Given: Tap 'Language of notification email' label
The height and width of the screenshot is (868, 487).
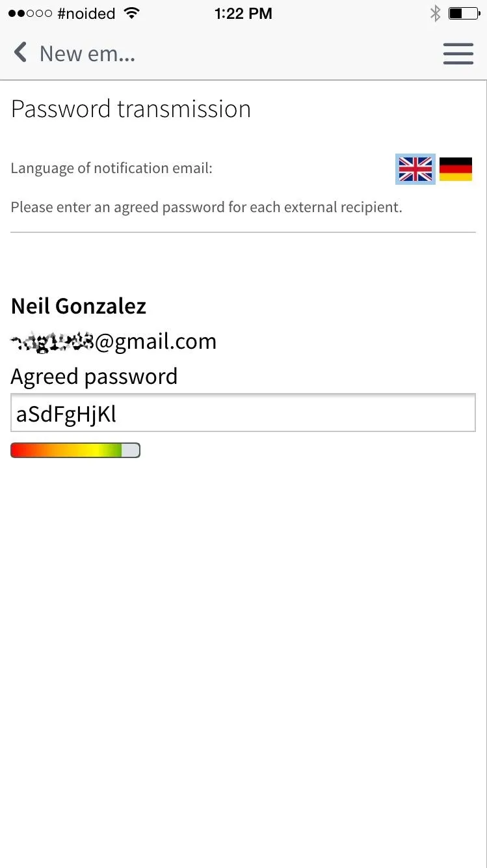Looking at the screenshot, I should pos(112,168).
